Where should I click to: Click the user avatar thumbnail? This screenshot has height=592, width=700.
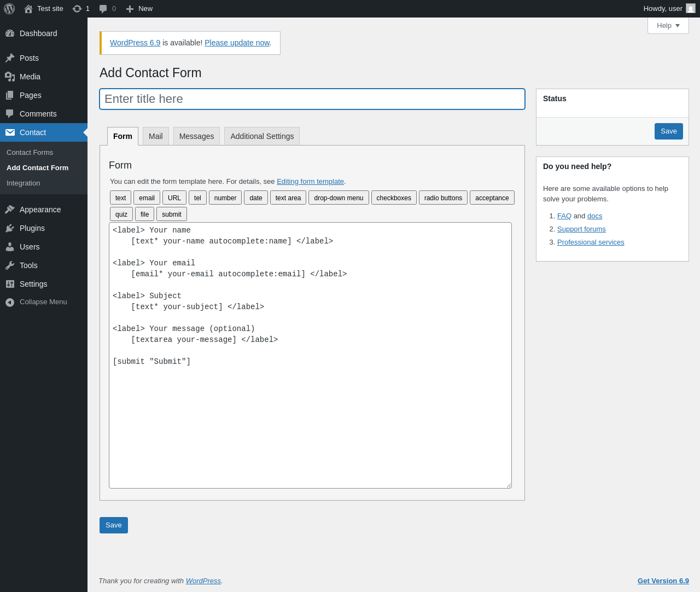[x=691, y=9]
